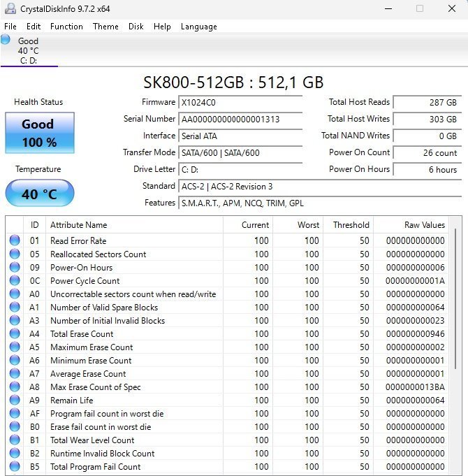Viewport: 468px width, 476px height.
Task: Click the CrystalDiskInfo app icon in title bar
Action: click(9, 9)
